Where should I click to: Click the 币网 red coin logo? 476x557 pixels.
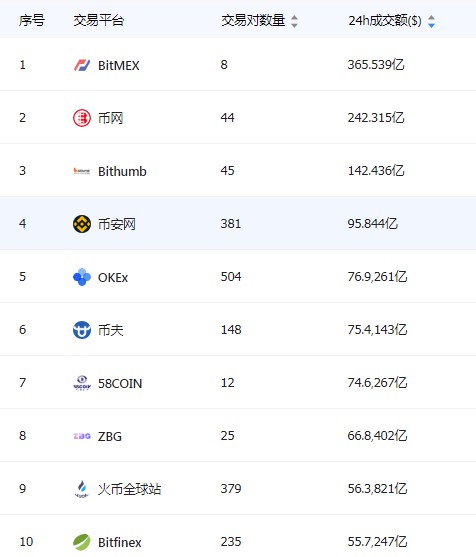click(x=82, y=118)
